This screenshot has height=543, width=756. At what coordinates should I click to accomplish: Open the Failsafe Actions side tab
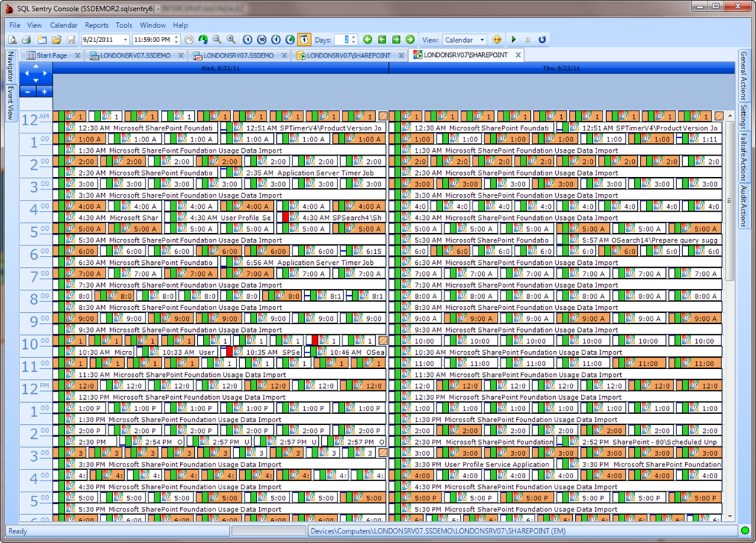pyautogui.click(x=743, y=157)
